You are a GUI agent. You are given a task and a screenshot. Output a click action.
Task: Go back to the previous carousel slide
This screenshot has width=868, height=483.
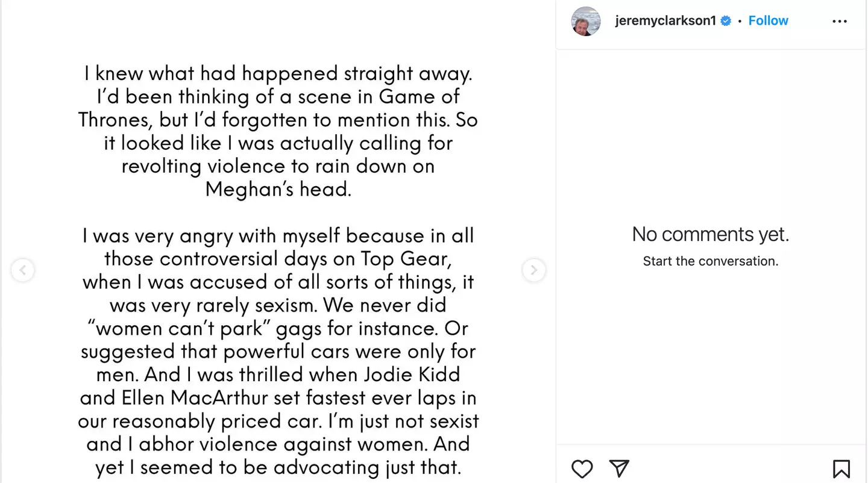(x=22, y=270)
